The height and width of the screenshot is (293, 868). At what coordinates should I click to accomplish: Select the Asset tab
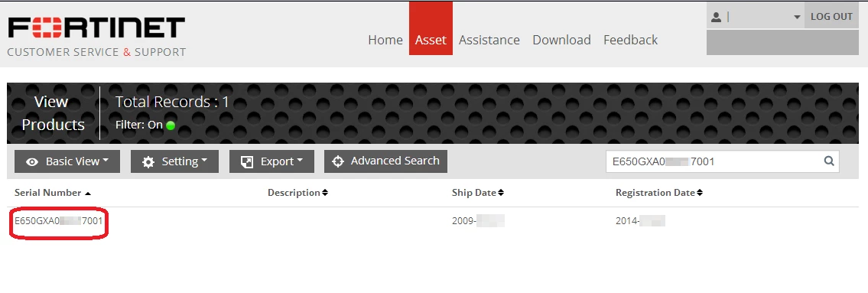431,28
